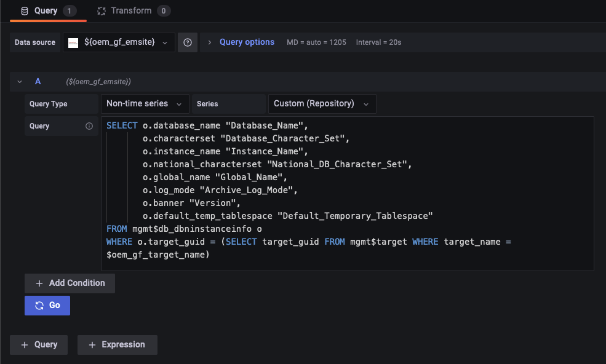Switch to the Transform tab
The width and height of the screenshot is (606, 364).
134,11
